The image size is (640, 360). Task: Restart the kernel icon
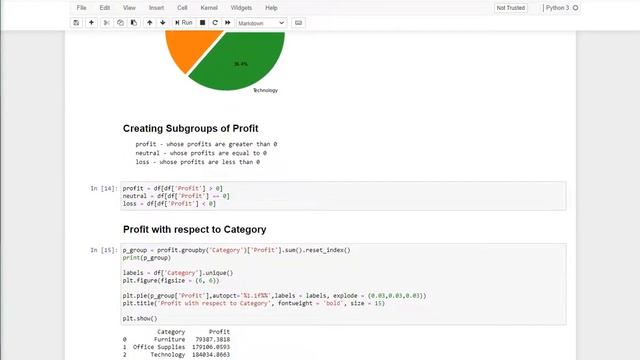coord(215,23)
